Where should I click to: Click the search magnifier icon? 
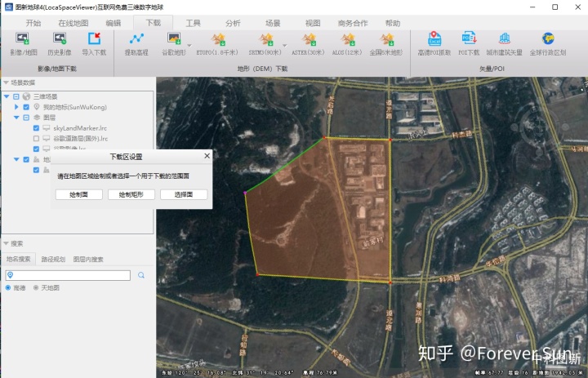coord(141,275)
